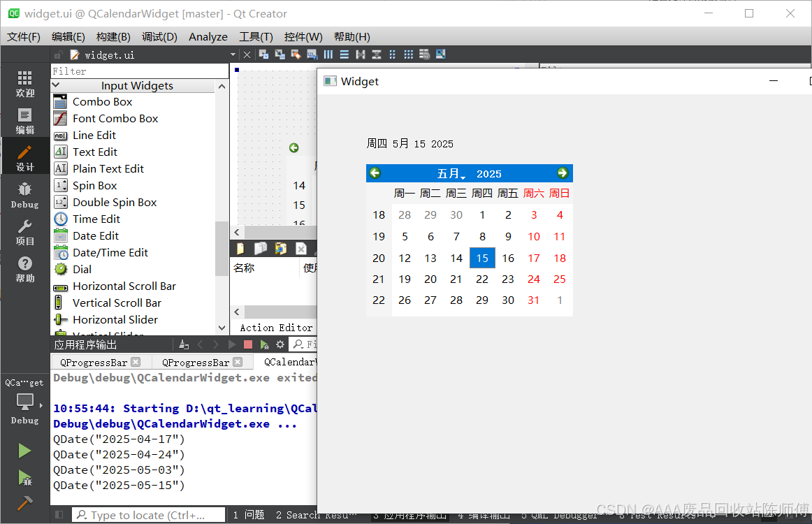Go to next month with the green arrow

click(x=563, y=173)
